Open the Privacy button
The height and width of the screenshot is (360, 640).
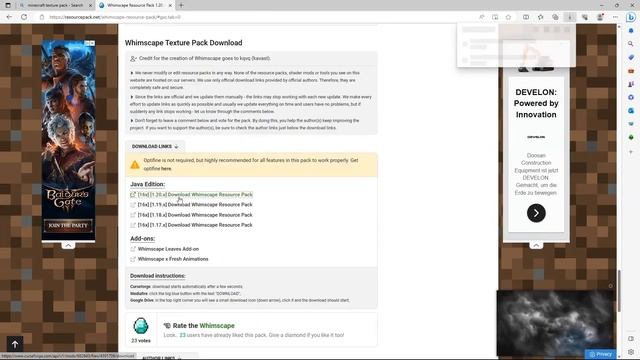(600, 354)
